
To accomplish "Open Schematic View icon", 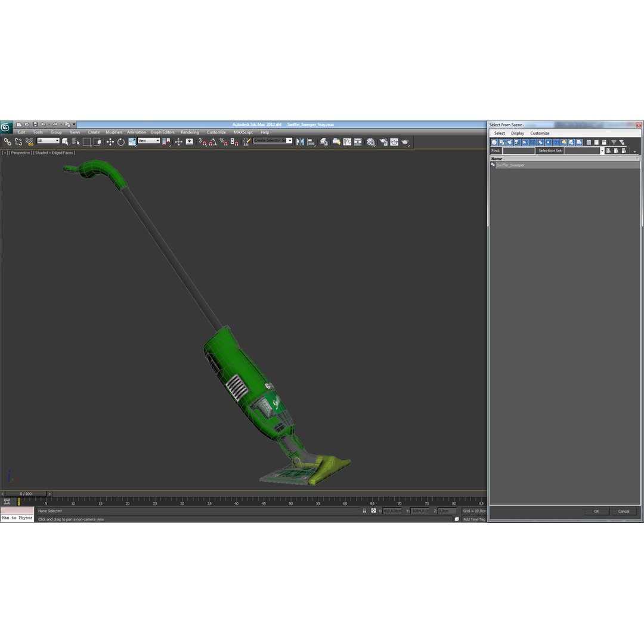I will pos(358,142).
